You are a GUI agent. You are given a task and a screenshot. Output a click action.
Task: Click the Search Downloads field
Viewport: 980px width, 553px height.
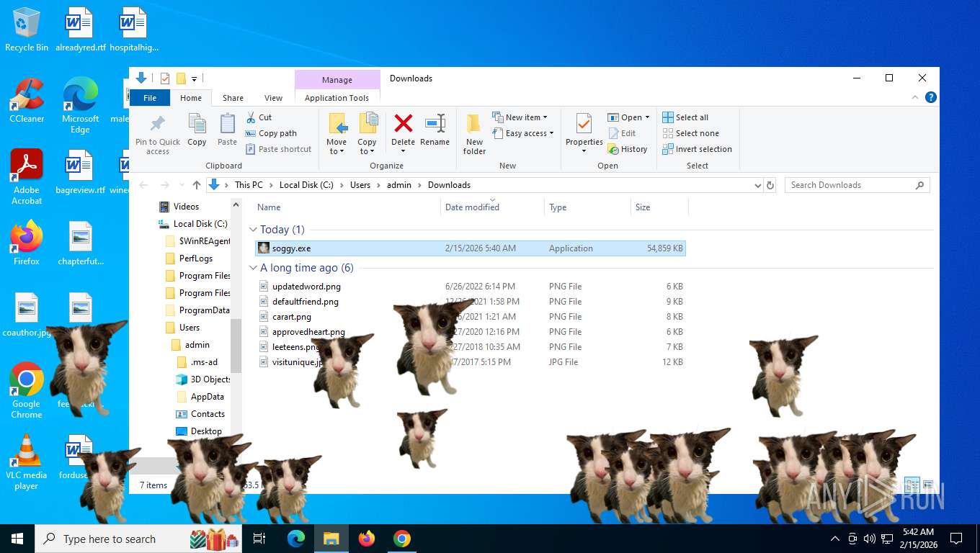(x=857, y=185)
